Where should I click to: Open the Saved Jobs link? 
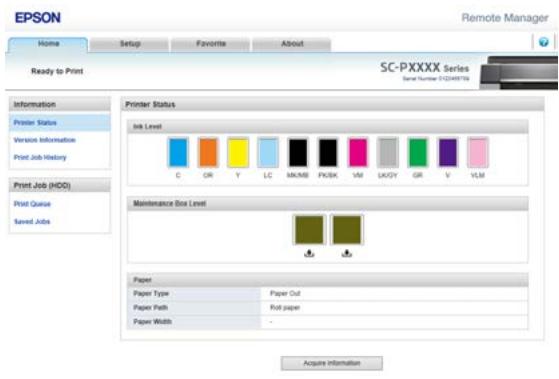tap(32, 221)
